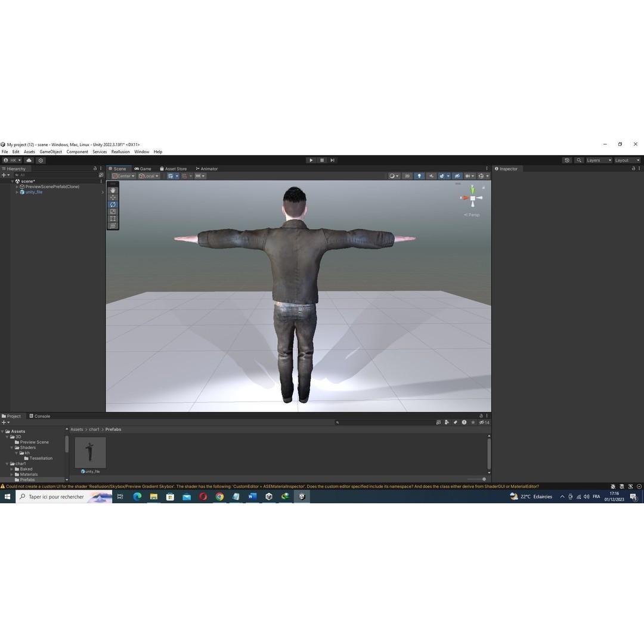Open the Layers dropdown
Screen dimensions: 644x644
click(x=599, y=160)
